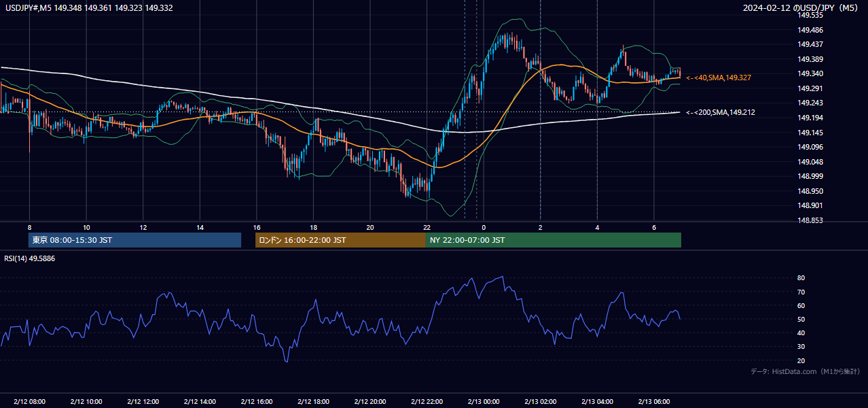Click price axis value 149.291

(810, 88)
